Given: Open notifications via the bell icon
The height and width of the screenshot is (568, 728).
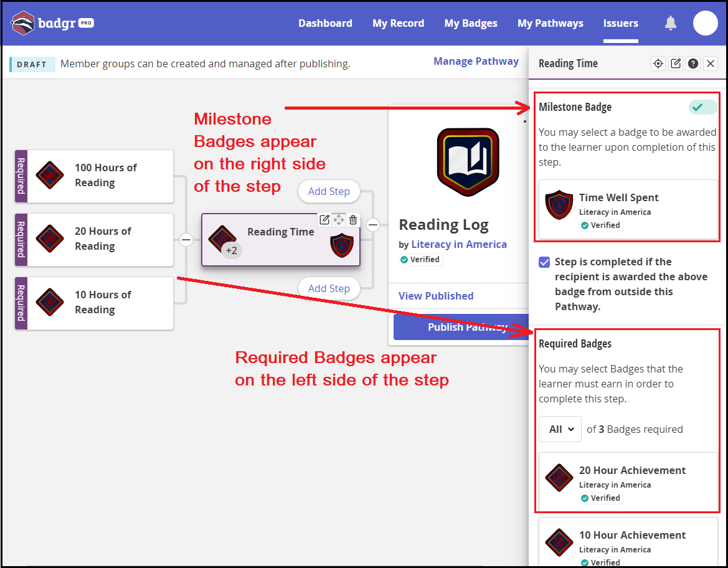Looking at the screenshot, I should click(670, 23).
